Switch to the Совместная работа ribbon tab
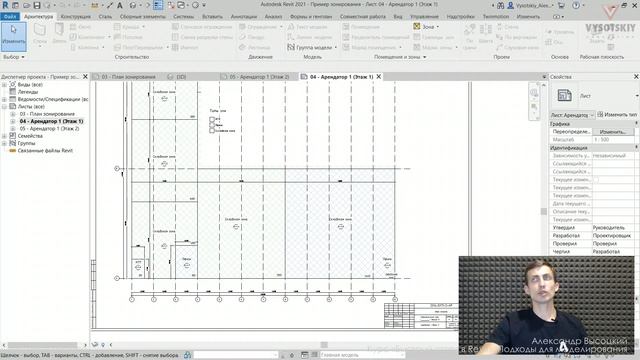640x360 pixels. pyautogui.click(x=362, y=16)
